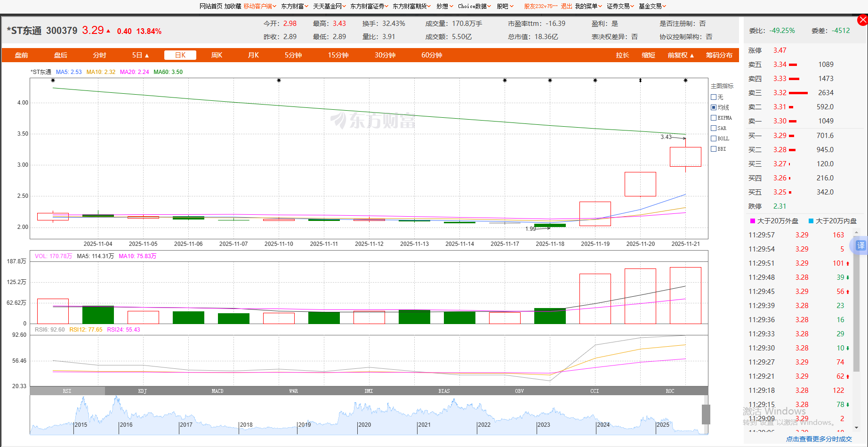Click the 拉长 stretch button
The image size is (868, 447).
(x=622, y=55)
